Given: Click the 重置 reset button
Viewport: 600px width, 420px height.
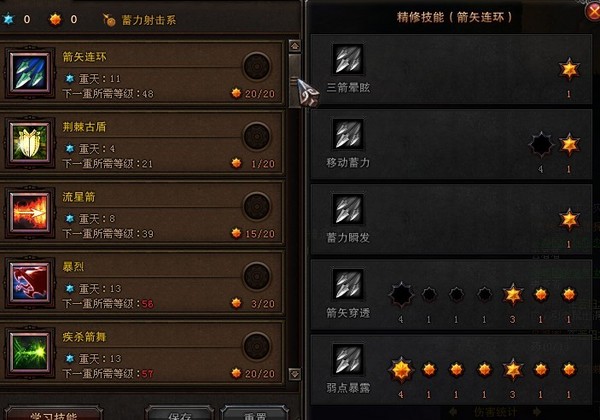Looking at the screenshot, I should [255, 413].
